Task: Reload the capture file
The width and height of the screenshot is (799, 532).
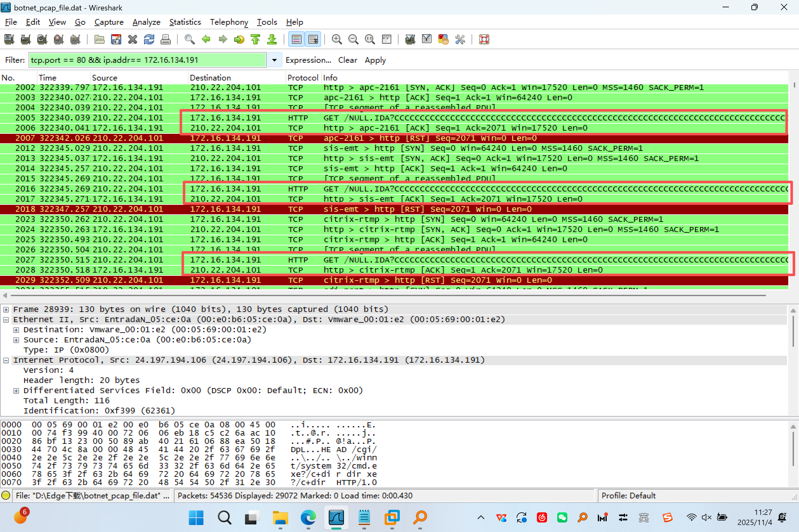Action: [x=149, y=40]
